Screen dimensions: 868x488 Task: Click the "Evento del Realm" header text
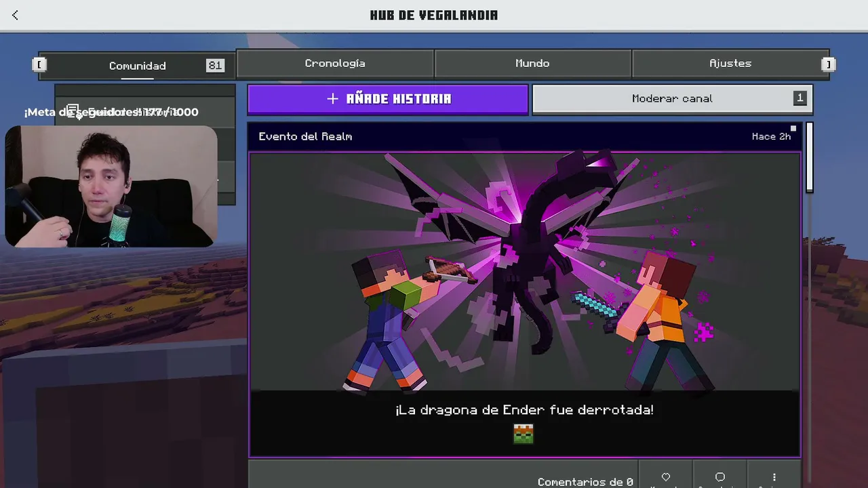[305, 136]
